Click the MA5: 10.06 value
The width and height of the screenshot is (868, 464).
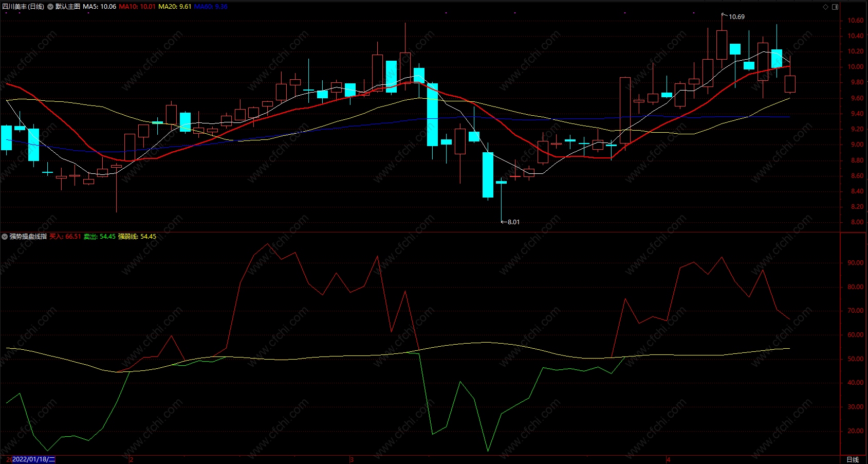(x=100, y=7)
